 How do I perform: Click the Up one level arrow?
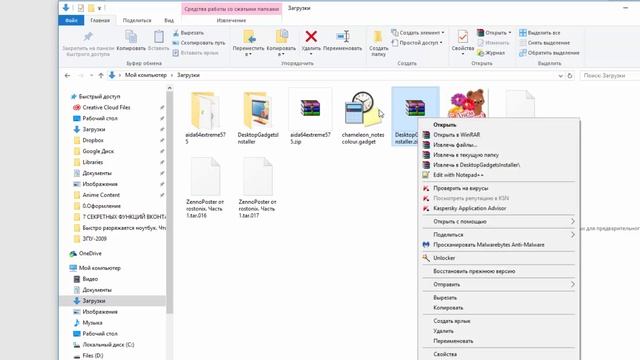(101, 76)
